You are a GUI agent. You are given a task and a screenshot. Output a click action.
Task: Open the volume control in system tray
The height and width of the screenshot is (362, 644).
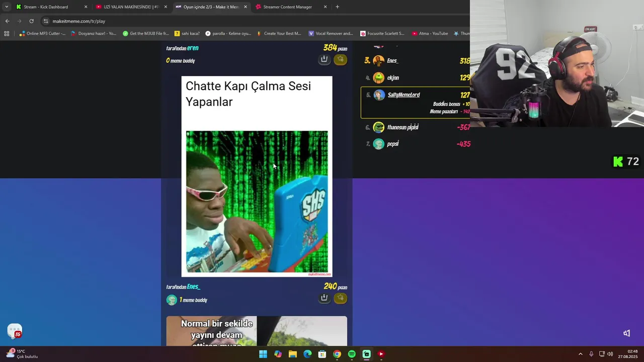coord(610,354)
